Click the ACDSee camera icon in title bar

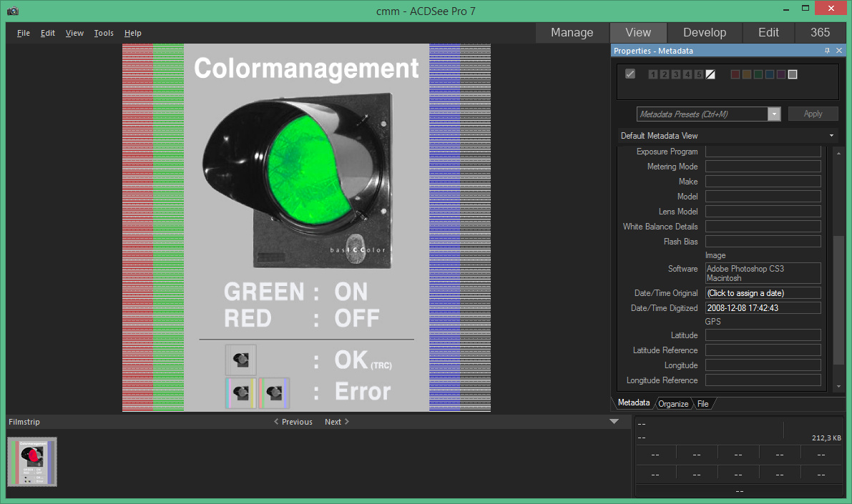pyautogui.click(x=12, y=11)
